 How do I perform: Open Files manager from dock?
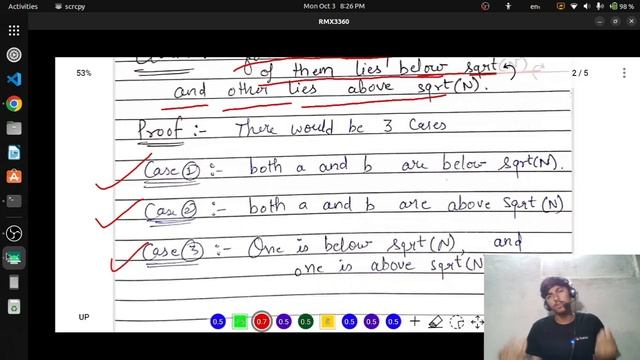click(x=14, y=128)
